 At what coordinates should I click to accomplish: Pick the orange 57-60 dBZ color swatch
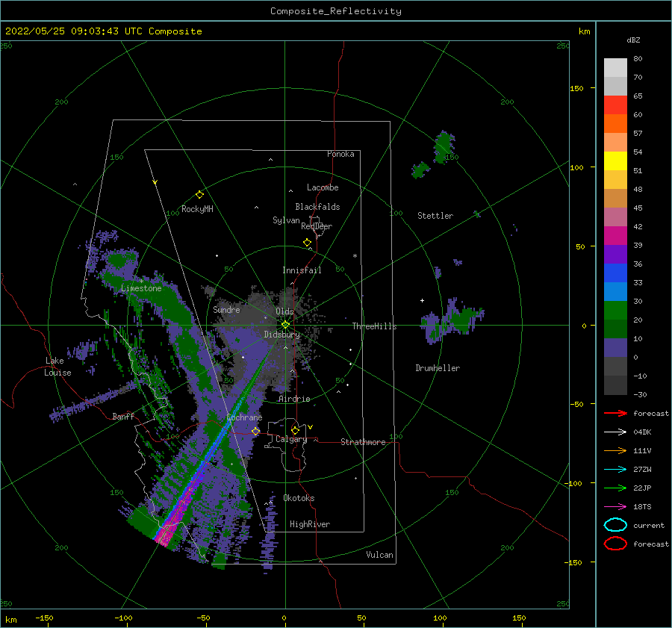pyautogui.click(x=615, y=124)
